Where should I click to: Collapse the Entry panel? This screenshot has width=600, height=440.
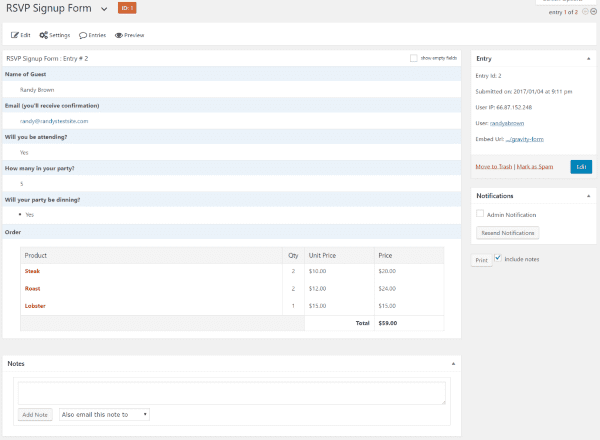589,59
